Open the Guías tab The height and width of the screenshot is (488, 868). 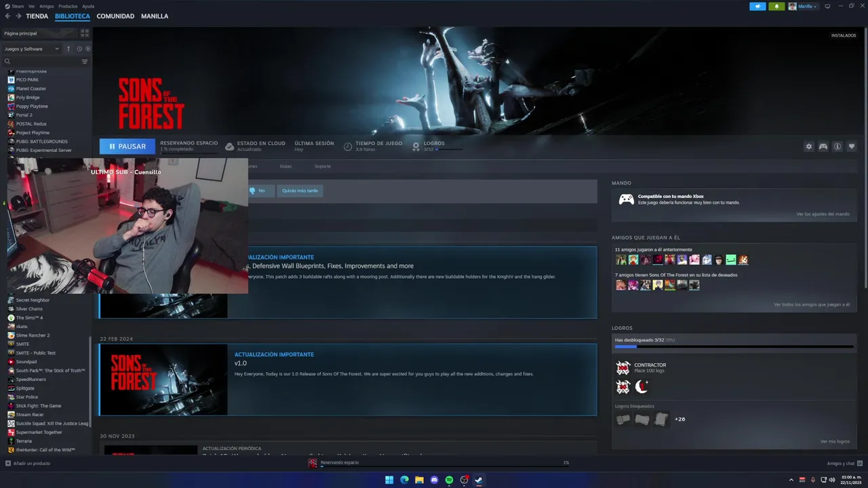[285, 166]
